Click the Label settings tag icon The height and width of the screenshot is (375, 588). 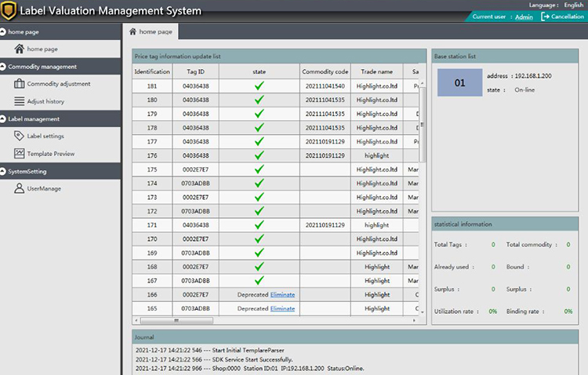click(x=20, y=136)
